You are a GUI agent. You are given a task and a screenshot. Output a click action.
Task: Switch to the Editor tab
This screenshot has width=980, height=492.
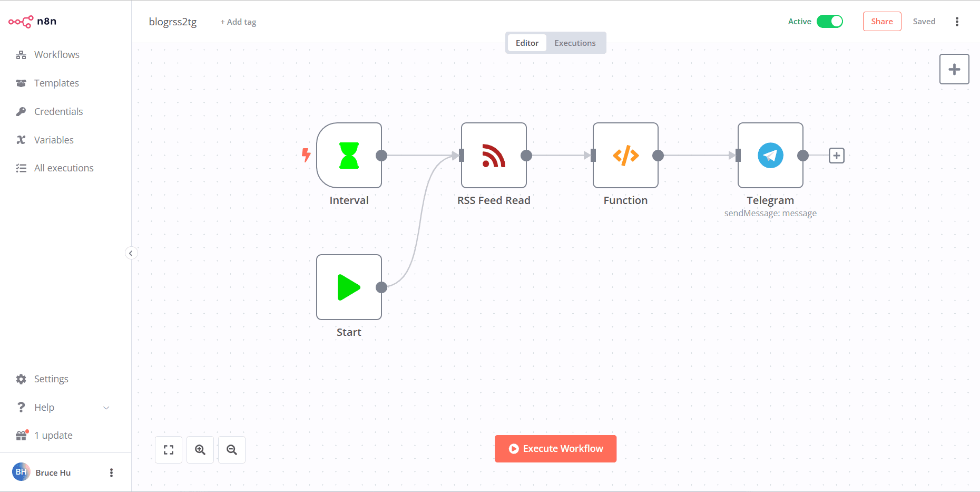point(527,43)
